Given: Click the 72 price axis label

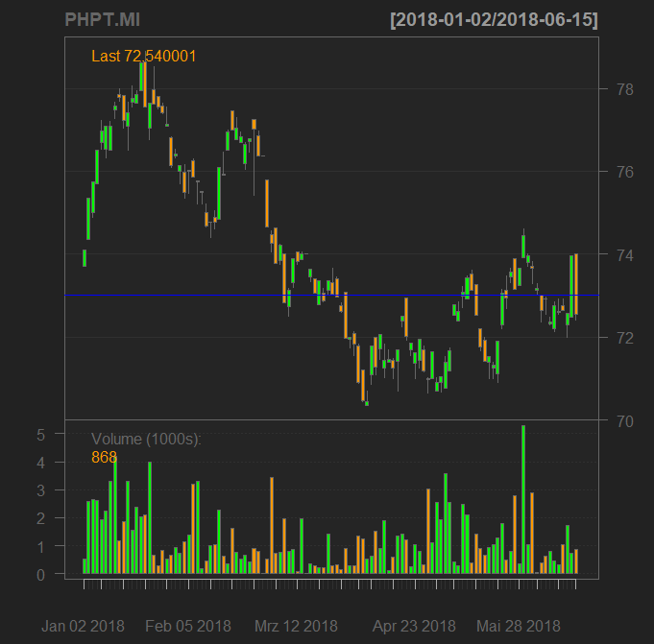Looking at the screenshot, I should click(623, 338).
